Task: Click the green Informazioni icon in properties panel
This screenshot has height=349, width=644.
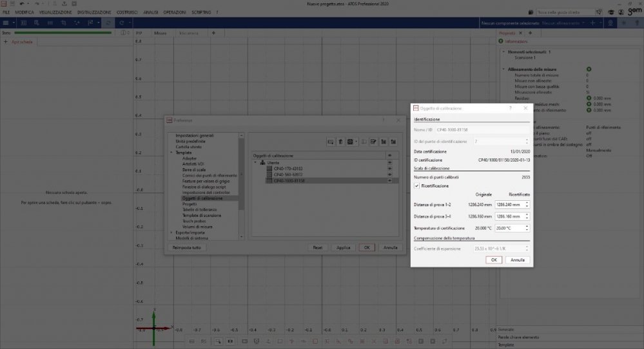Action: click(x=501, y=41)
